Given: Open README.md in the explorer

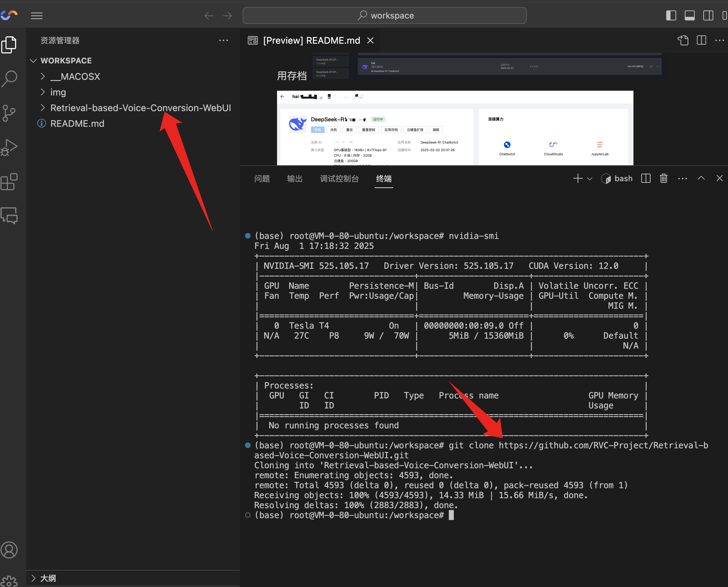Looking at the screenshot, I should point(77,123).
